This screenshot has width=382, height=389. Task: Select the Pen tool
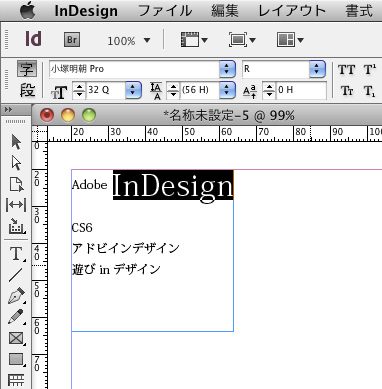coord(17,296)
